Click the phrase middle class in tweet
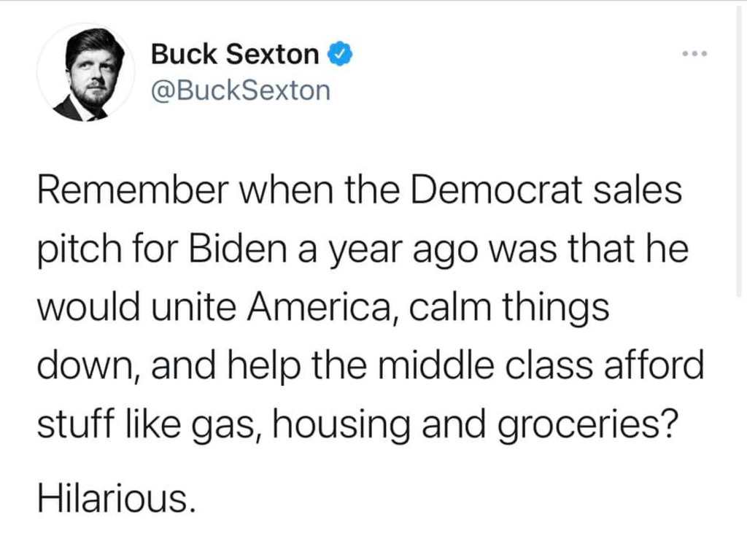This screenshot has width=747, height=560. [486, 365]
